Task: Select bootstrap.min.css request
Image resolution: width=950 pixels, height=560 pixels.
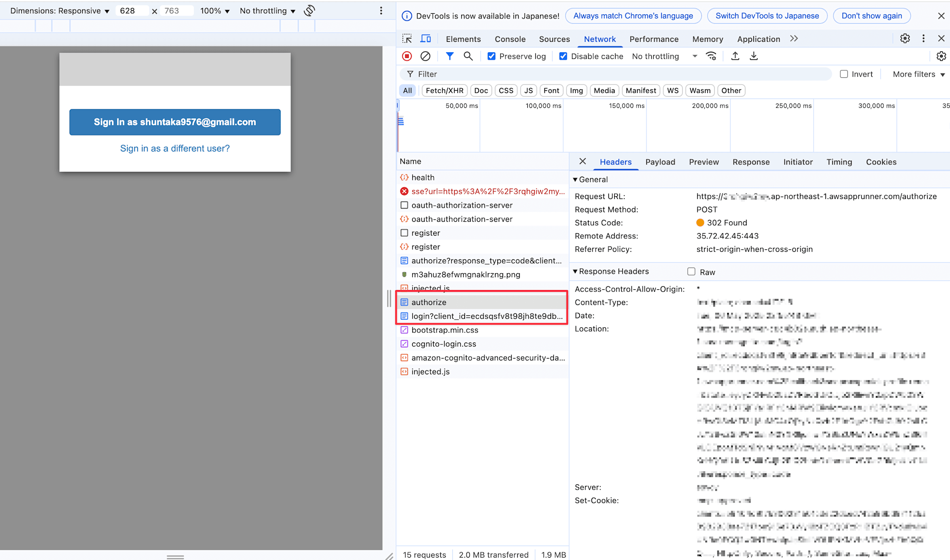Action: 483,330
